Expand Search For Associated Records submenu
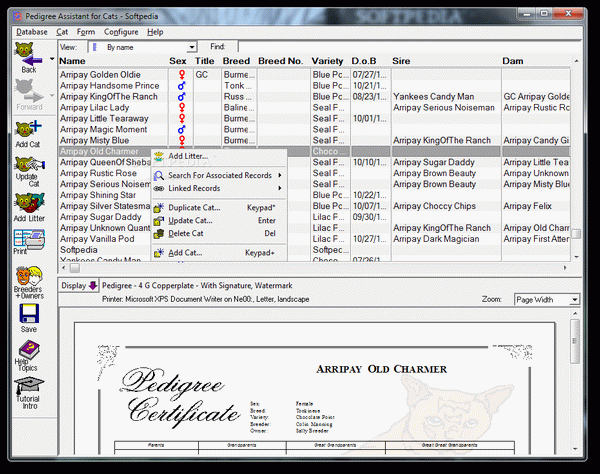The image size is (600, 474). [218, 175]
